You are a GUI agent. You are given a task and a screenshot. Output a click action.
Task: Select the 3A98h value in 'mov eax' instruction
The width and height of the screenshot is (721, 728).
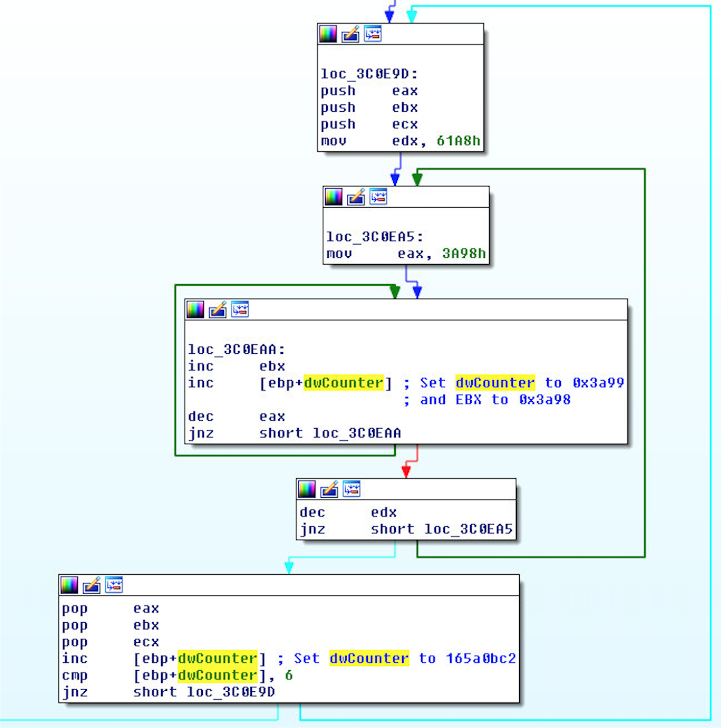tap(463, 254)
